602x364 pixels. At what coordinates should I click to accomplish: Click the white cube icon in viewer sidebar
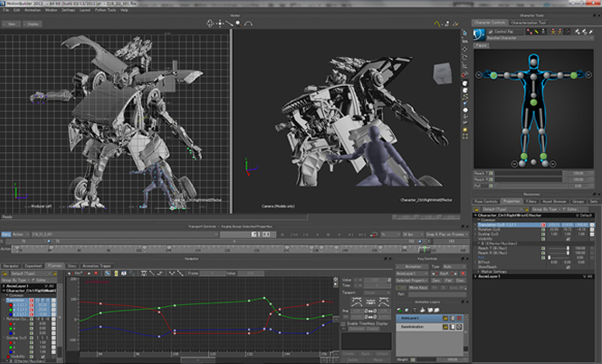click(x=464, y=83)
